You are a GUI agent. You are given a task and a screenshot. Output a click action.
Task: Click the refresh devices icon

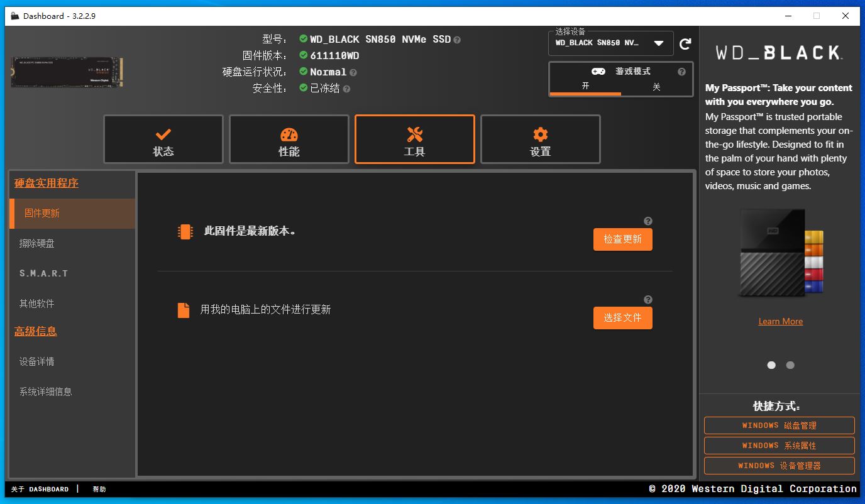coord(685,43)
